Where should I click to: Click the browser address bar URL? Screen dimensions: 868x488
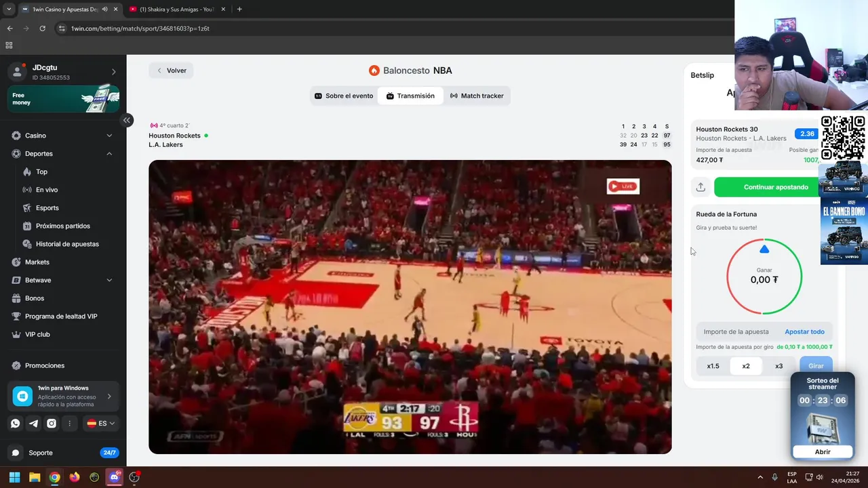coord(140,28)
